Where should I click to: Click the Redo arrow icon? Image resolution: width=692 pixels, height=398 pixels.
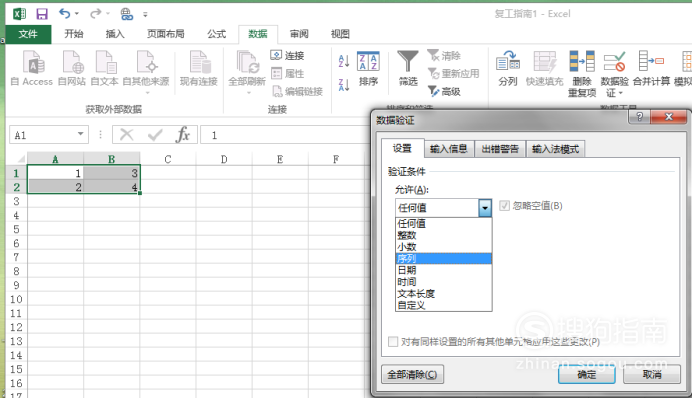point(95,14)
